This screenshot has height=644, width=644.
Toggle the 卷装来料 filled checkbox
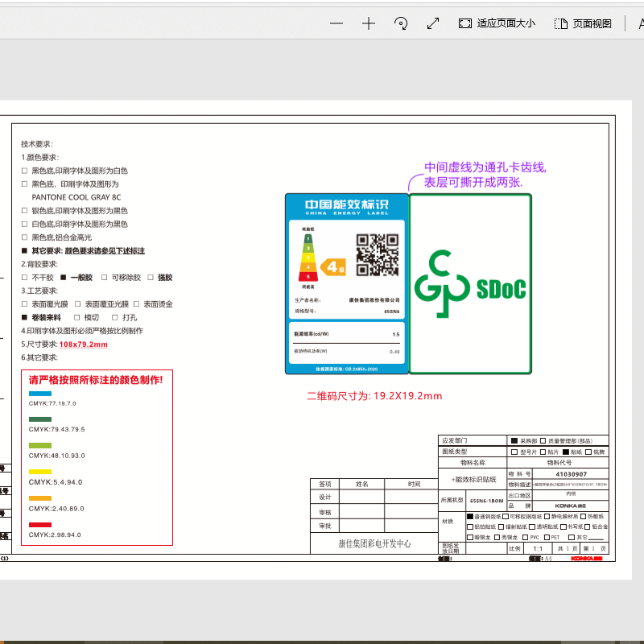(24, 317)
